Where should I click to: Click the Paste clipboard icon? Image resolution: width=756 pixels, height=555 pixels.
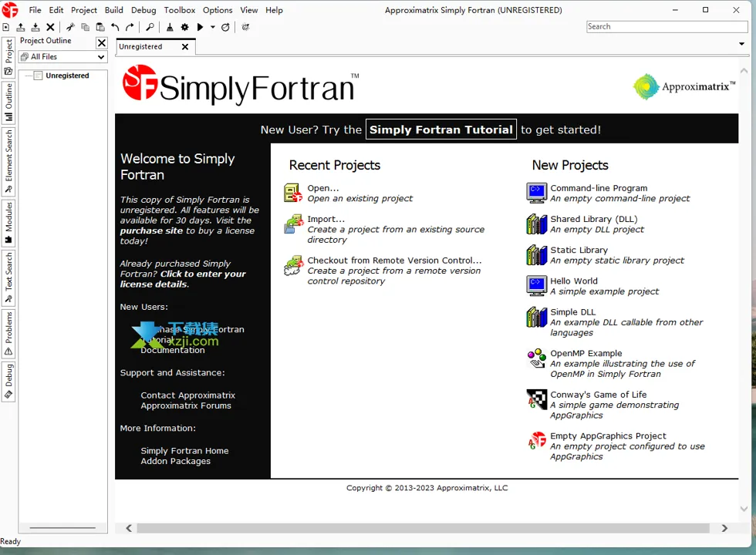point(100,28)
